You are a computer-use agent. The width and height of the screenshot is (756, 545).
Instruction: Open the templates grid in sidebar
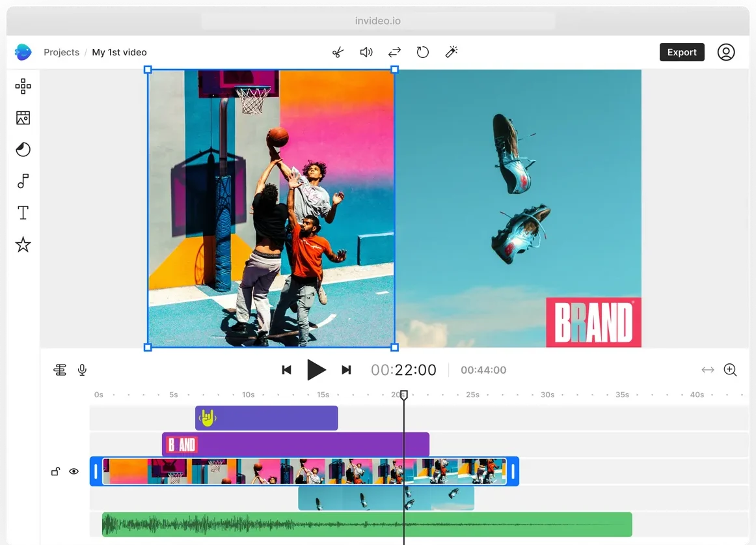point(23,86)
